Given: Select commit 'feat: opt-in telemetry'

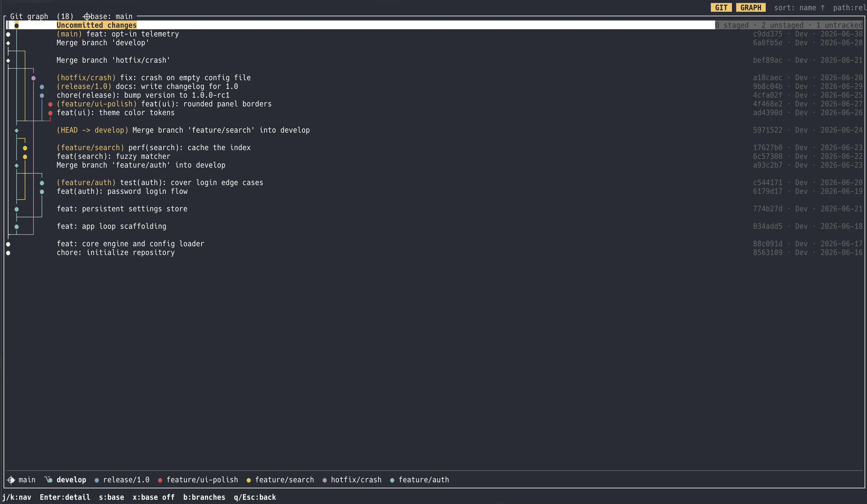Looking at the screenshot, I should (434, 34).
